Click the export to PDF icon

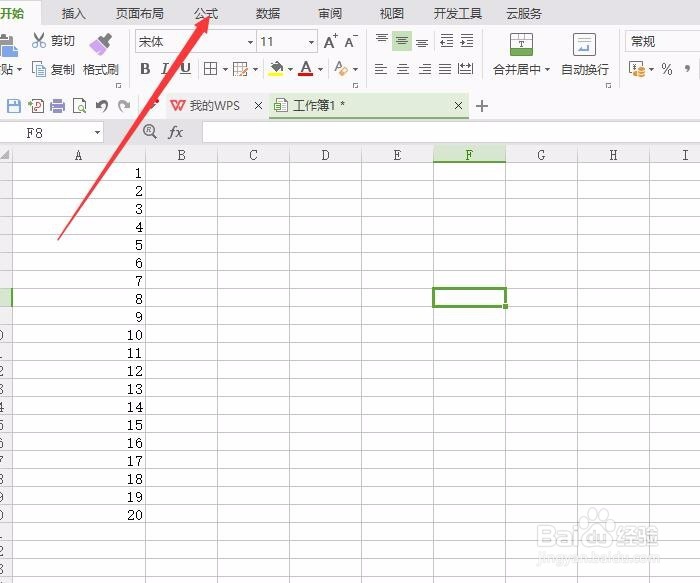36,106
